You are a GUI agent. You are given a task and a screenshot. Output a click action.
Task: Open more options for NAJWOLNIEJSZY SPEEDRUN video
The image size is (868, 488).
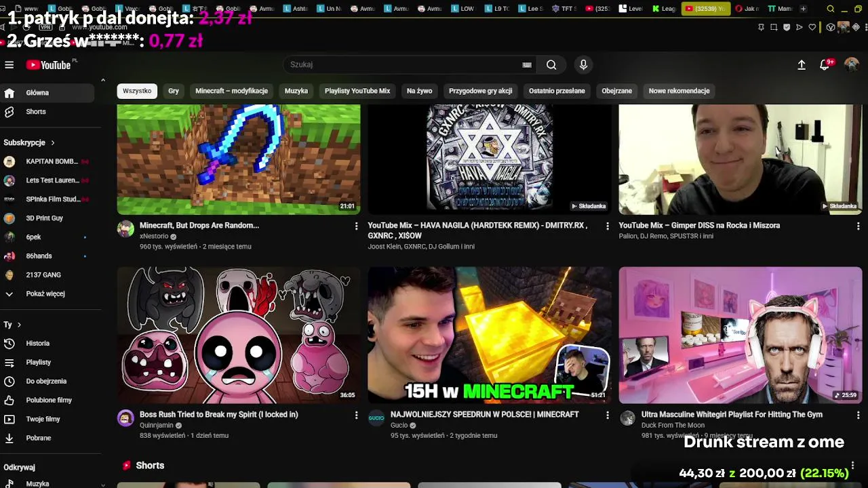[x=607, y=415]
